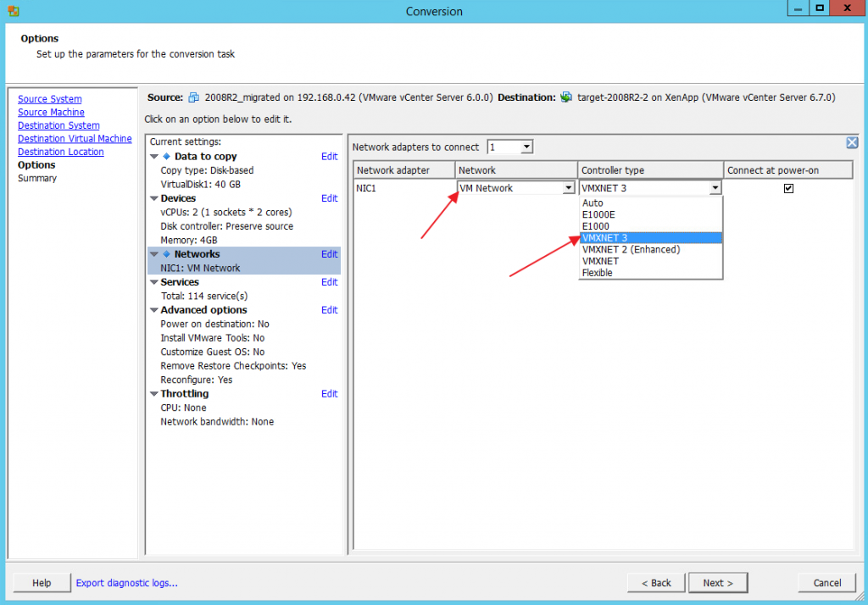Collapse the Advanced options section
868x605 pixels.
point(154,310)
